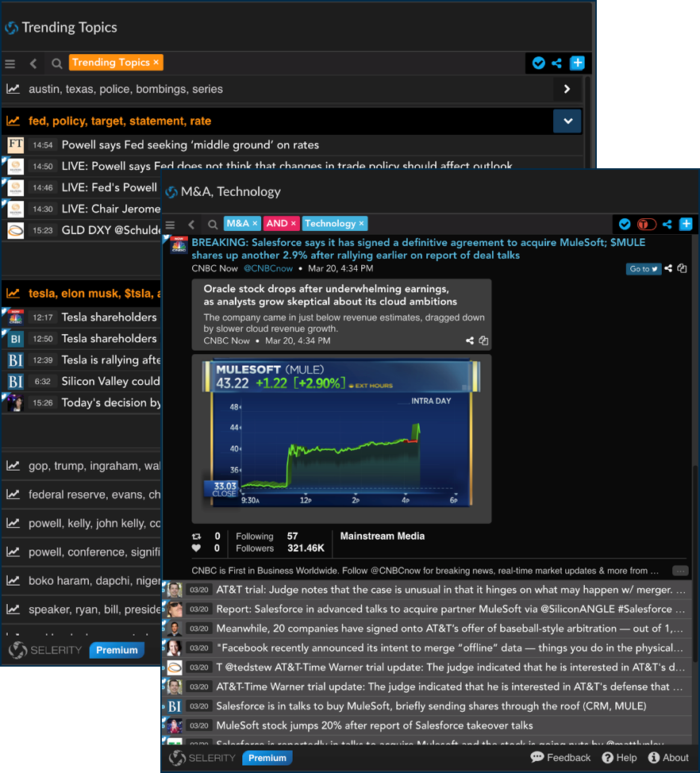Copy the Oracle stock drops card
Screen dimensions: 700x773
483,340
